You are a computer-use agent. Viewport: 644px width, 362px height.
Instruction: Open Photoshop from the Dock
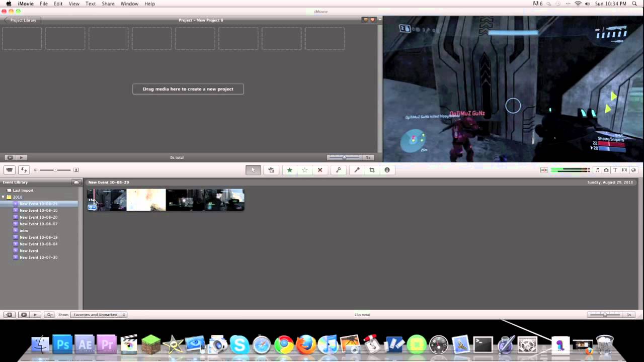click(63, 344)
